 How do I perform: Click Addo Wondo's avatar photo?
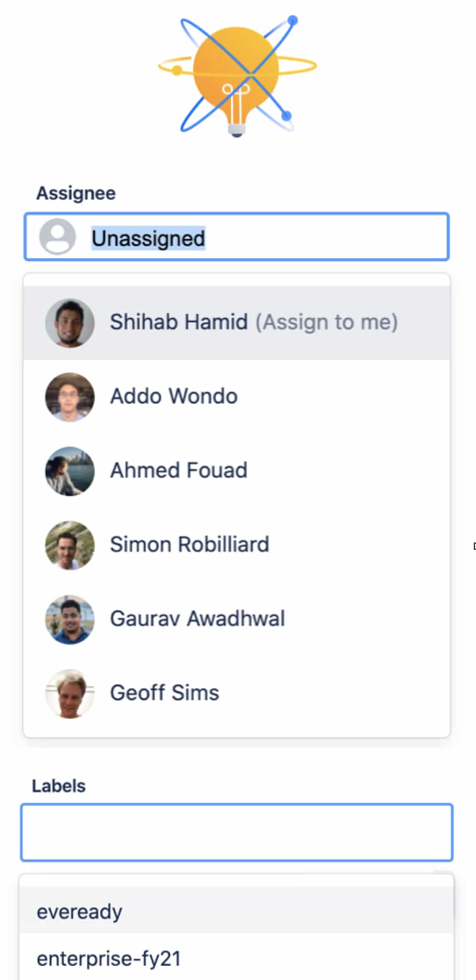tap(70, 397)
